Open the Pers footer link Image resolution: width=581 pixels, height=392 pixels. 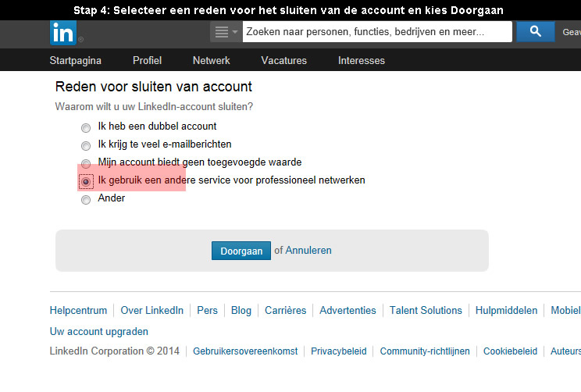tap(207, 310)
